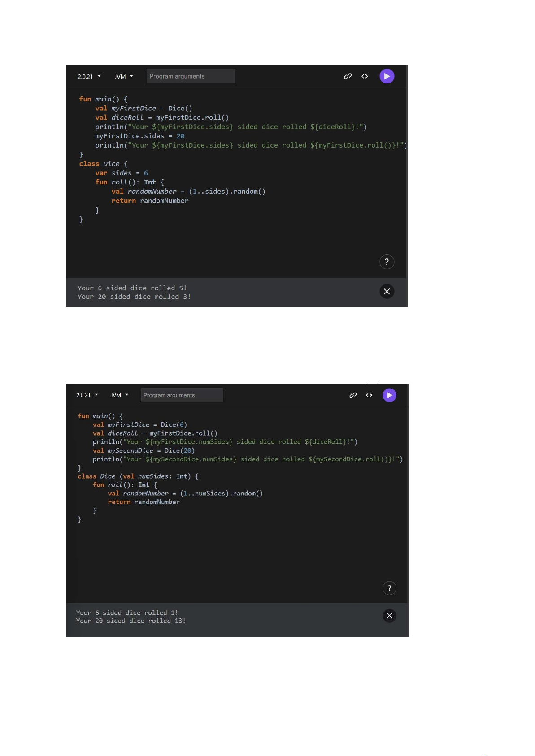The height and width of the screenshot is (756, 535).
Task: Expand the 2.0.21 version dropdown in top playground
Action: pos(89,77)
